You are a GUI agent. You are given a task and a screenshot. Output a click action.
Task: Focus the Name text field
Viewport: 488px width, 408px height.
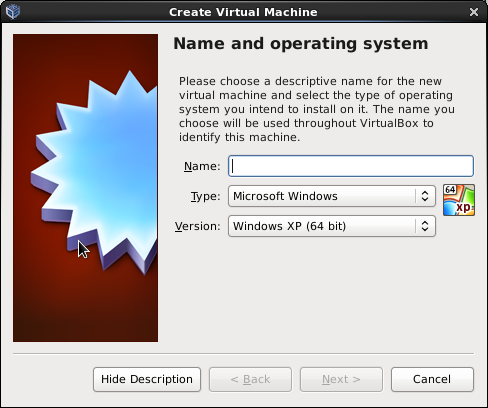coord(351,166)
